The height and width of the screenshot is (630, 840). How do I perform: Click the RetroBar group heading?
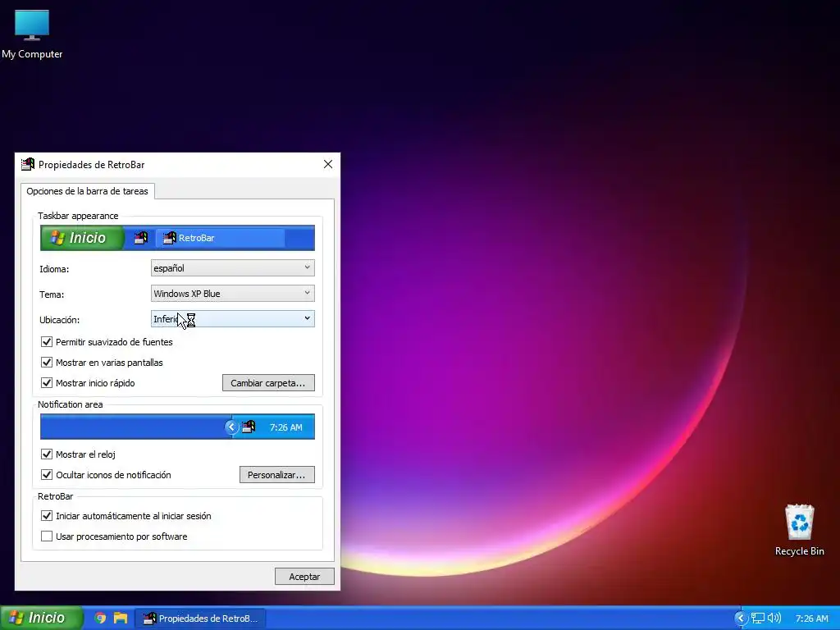pyautogui.click(x=55, y=496)
